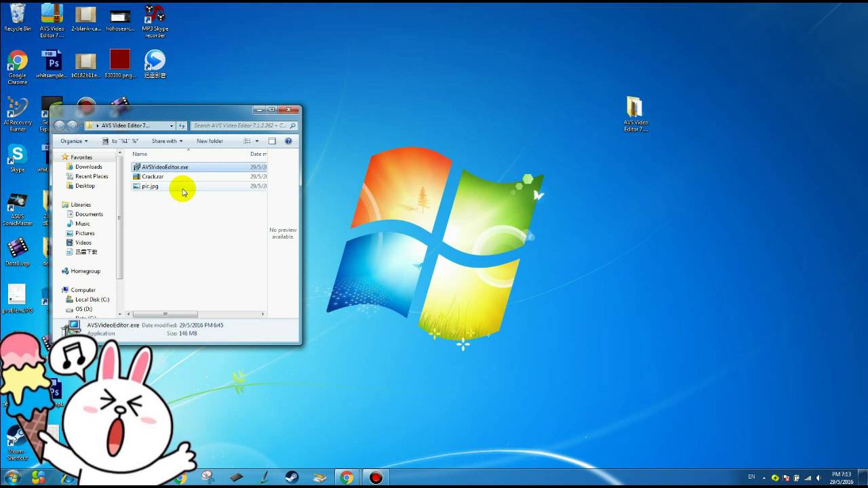Open the Share with dropdown
The height and width of the screenshot is (488, 868).
point(167,141)
